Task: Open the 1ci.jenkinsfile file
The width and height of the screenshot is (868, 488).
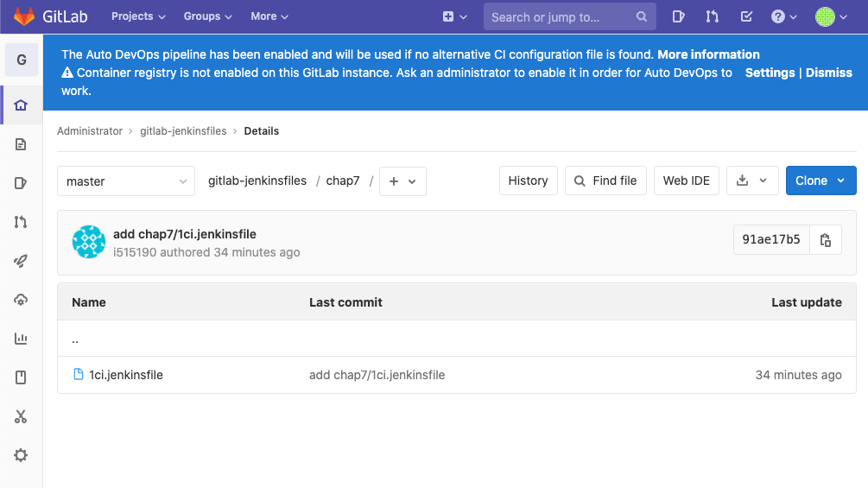Action: (126, 375)
